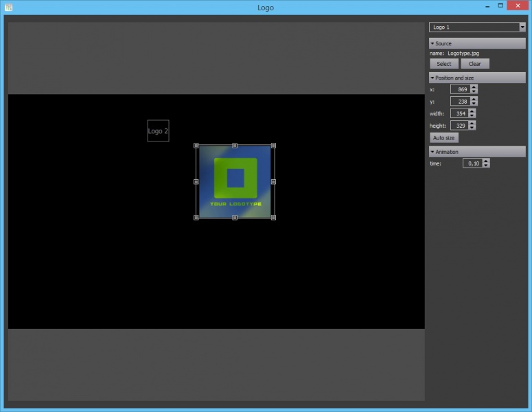The width and height of the screenshot is (532, 412).
Task: Increase animation time with up arrow
Action: (486, 161)
